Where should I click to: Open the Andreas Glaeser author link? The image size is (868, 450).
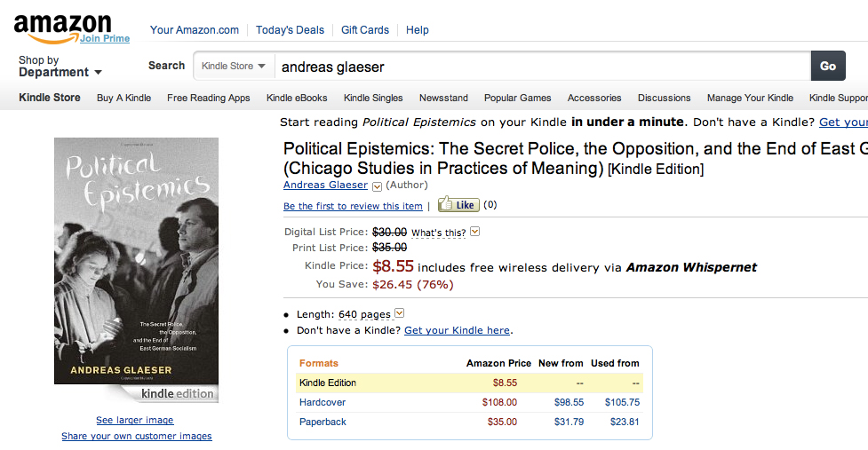tap(325, 185)
